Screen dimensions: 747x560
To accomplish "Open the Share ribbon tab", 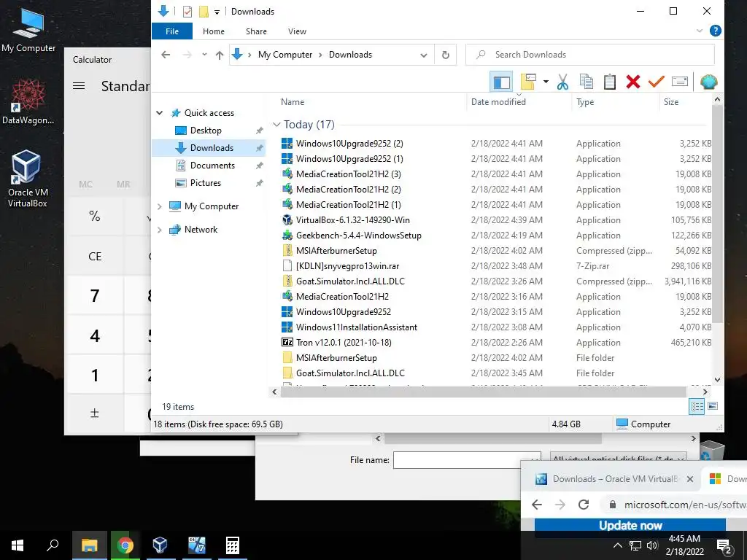I will coord(256,31).
